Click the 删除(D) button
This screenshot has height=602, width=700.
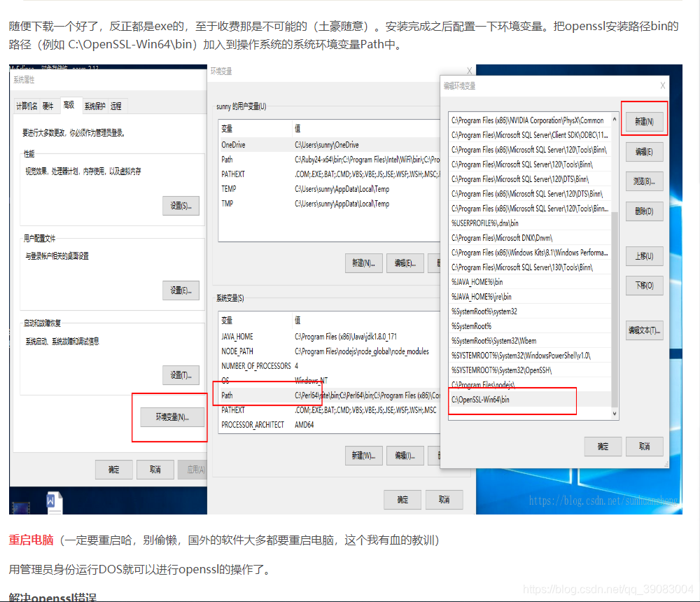[643, 211]
